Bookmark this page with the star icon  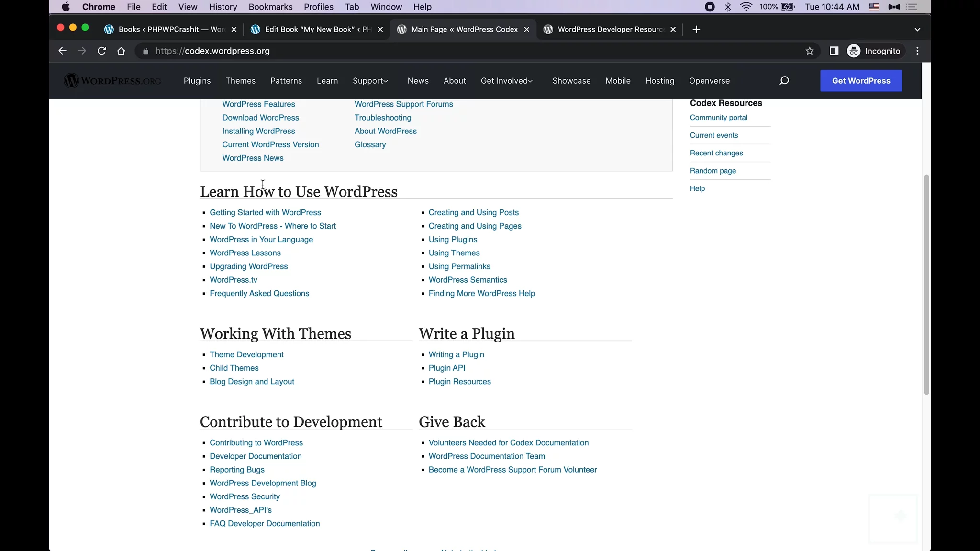pos(809,51)
